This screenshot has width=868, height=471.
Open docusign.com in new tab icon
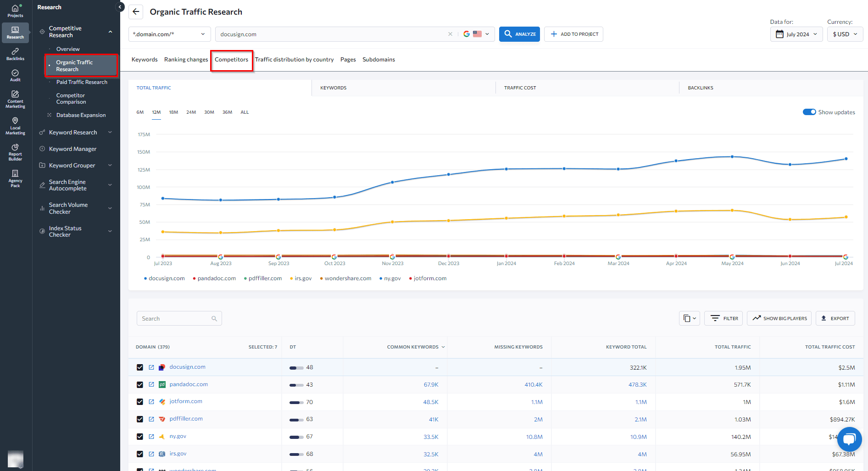coord(151,367)
